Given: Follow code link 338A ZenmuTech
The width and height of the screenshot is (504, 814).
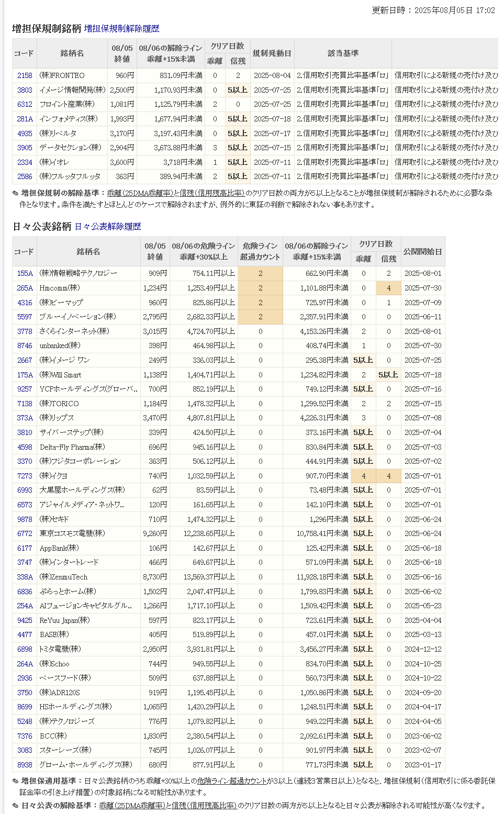Looking at the screenshot, I should (x=25, y=577).
